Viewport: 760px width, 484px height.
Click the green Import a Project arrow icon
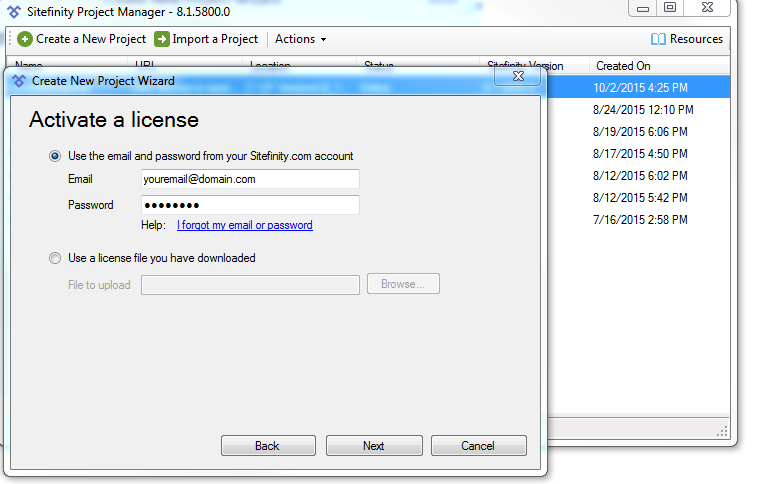162,39
